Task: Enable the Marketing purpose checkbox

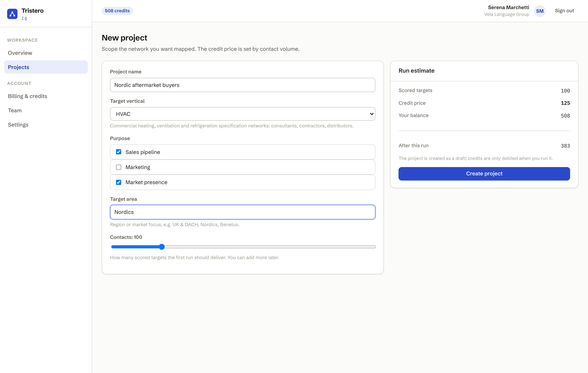Action: pyautogui.click(x=119, y=167)
